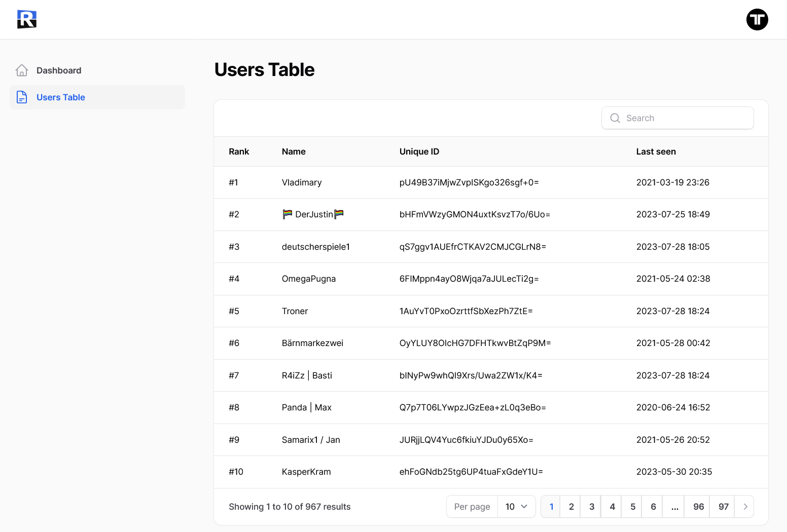Click the search magnifier icon

coord(615,118)
